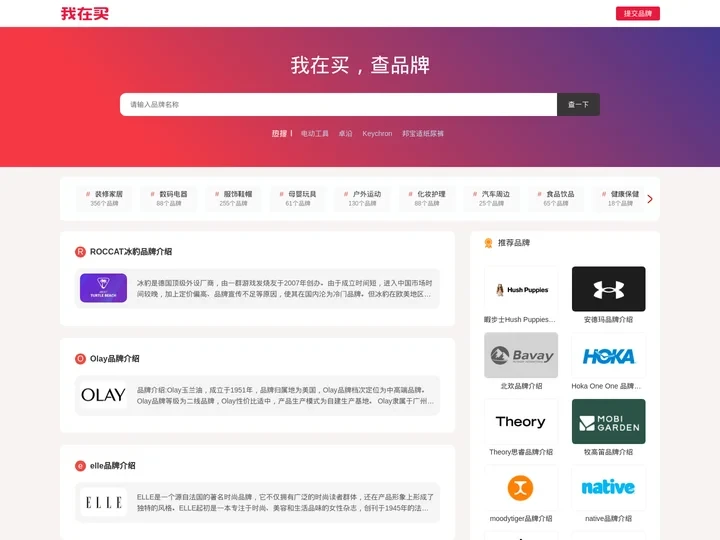Focus the brand name search field
This screenshot has width=720, height=540.
click(338, 105)
